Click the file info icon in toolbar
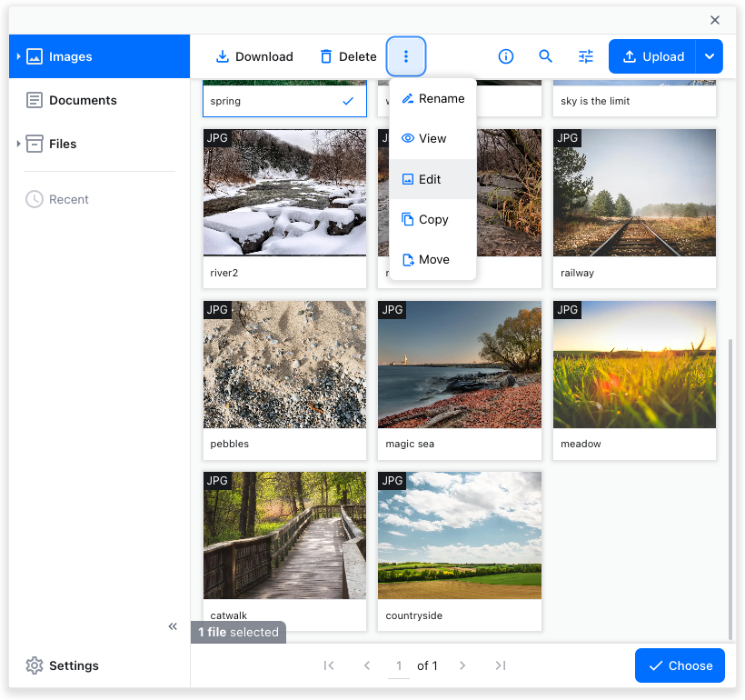745x700 pixels. pos(506,56)
